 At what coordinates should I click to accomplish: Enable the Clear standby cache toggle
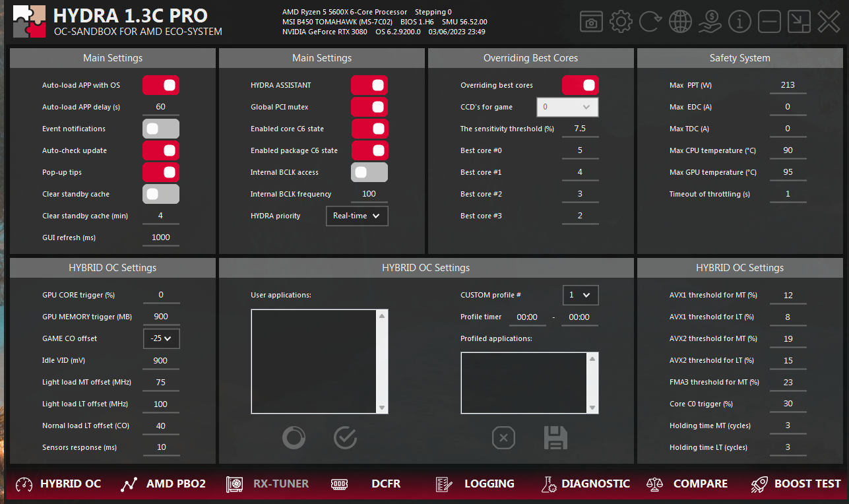tap(161, 194)
